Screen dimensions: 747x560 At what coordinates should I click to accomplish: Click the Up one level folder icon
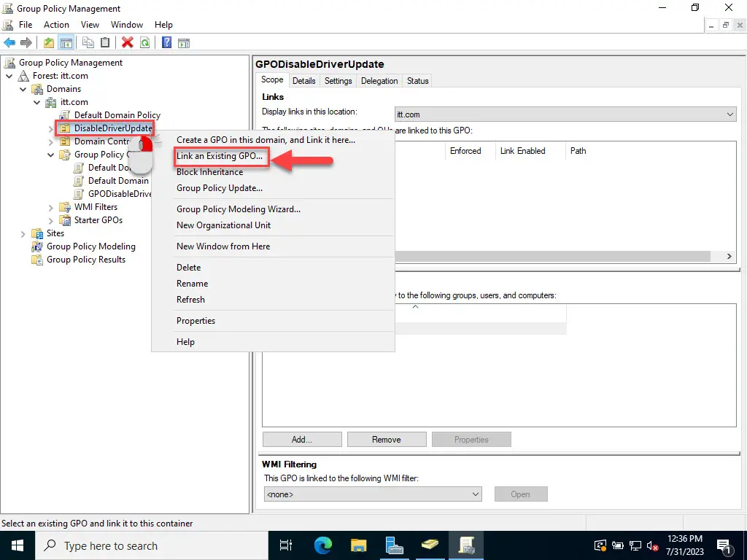pos(49,43)
